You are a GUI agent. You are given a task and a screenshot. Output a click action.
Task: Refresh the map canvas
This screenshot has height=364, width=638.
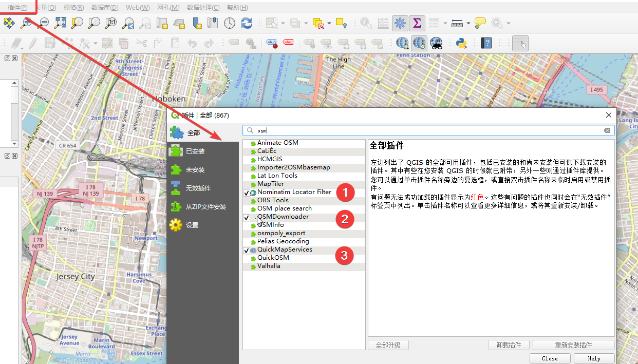coord(247,23)
